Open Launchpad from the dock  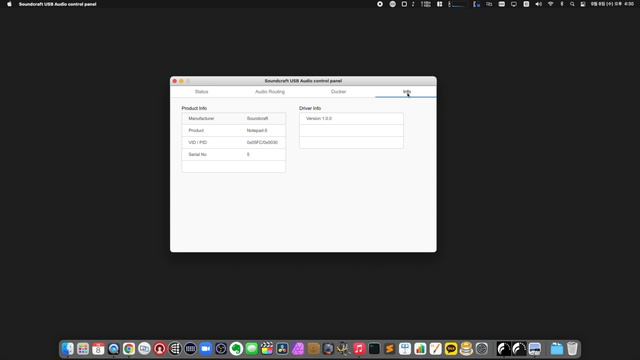click(x=83, y=349)
